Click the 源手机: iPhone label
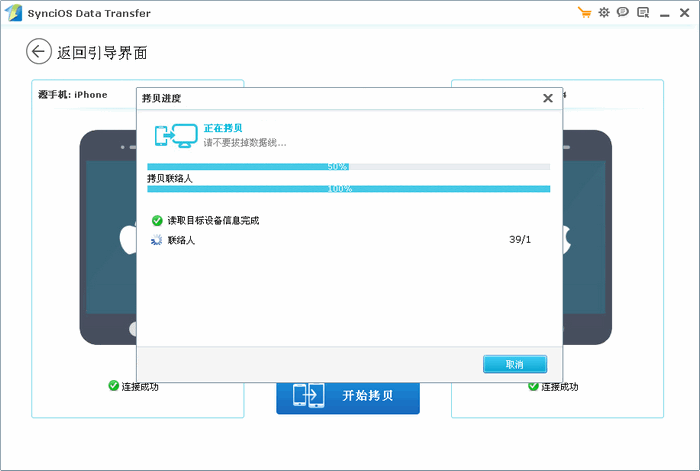 (x=73, y=95)
